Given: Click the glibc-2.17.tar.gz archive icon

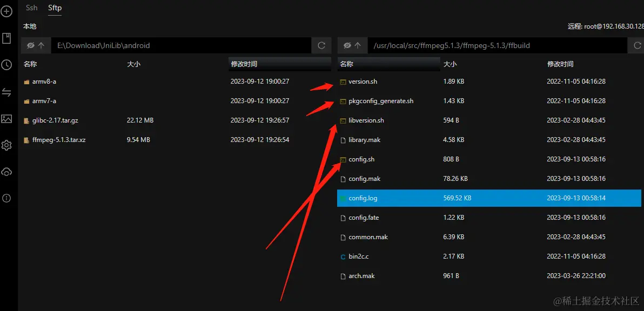Looking at the screenshot, I should coord(26,120).
